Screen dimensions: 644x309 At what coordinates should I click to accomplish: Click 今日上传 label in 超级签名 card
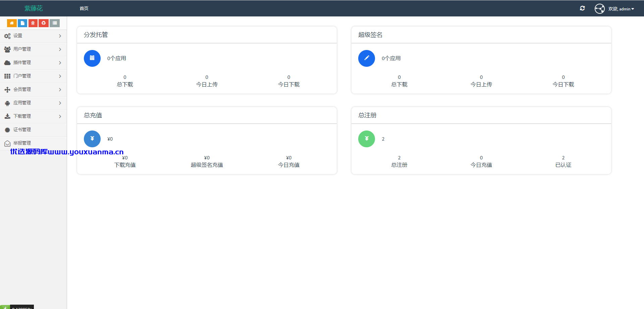click(481, 85)
